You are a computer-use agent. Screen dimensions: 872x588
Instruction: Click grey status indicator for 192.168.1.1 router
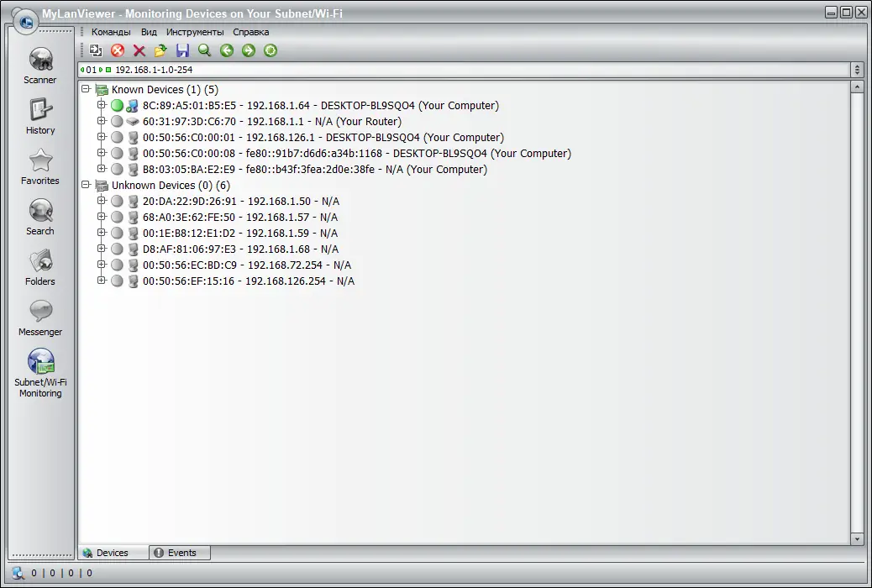[117, 121]
